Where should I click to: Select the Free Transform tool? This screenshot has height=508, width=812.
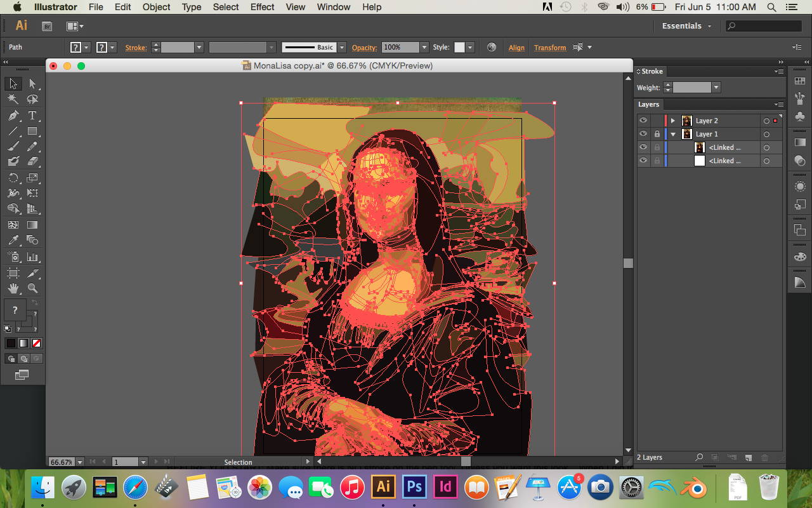pos(32,193)
